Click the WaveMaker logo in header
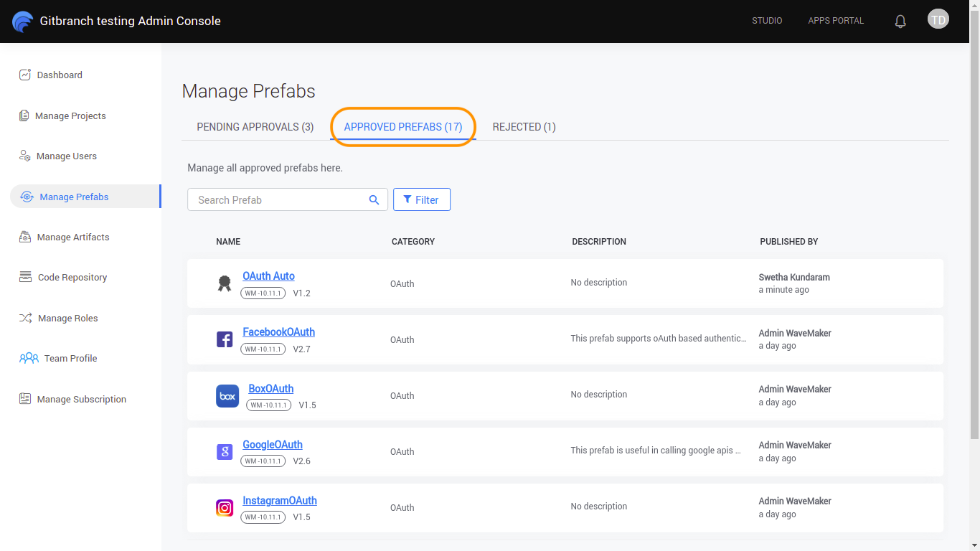 point(23,22)
